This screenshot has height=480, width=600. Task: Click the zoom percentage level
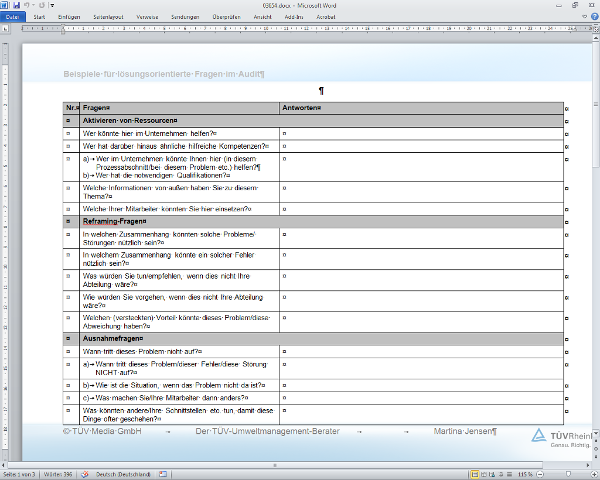(x=525, y=474)
